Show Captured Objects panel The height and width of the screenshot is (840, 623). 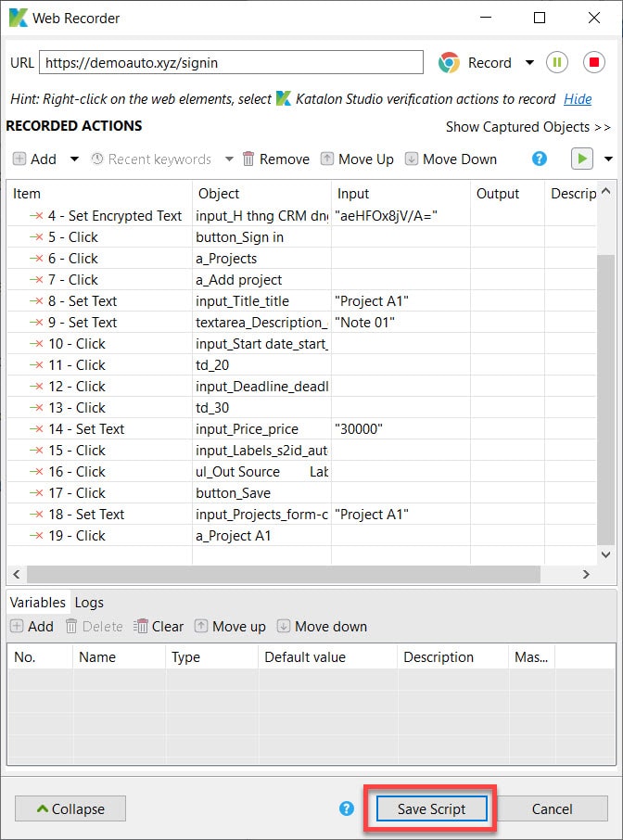tap(528, 127)
